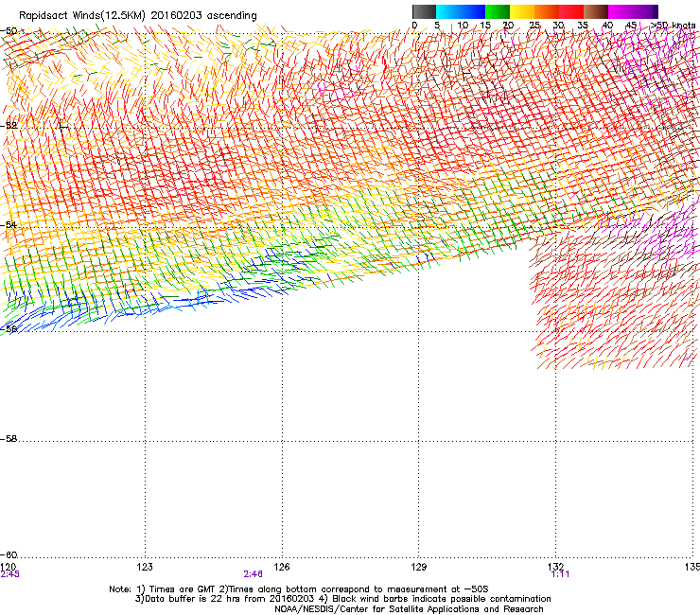Click the green 15-20 knots color band
This screenshot has height=615, width=700.
498,11
